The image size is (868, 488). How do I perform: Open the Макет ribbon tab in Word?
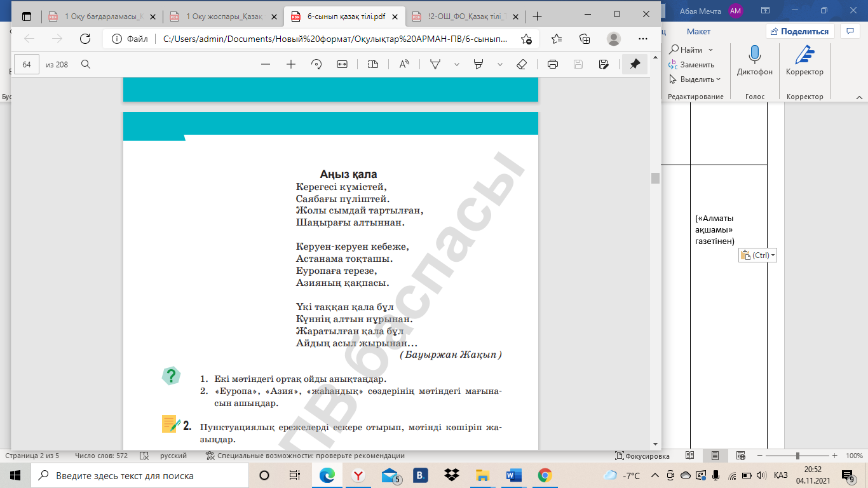pyautogui.click(x=698, y=31)
